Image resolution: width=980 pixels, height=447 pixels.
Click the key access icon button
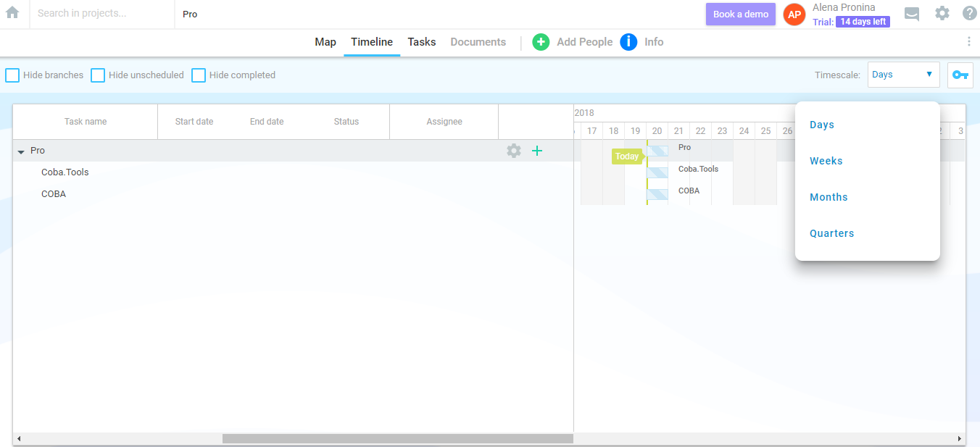coord(960,75)
